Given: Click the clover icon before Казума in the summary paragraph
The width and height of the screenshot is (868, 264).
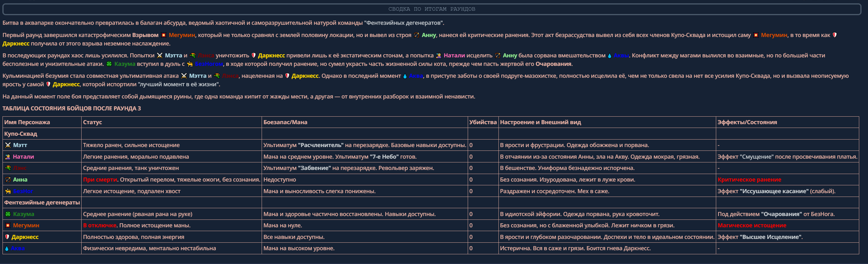Looking at the screenshot, I should click(x=109, y=64).
